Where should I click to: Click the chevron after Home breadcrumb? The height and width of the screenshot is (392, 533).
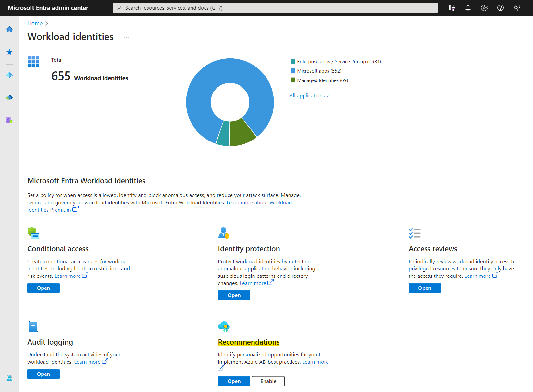(47, 23)
